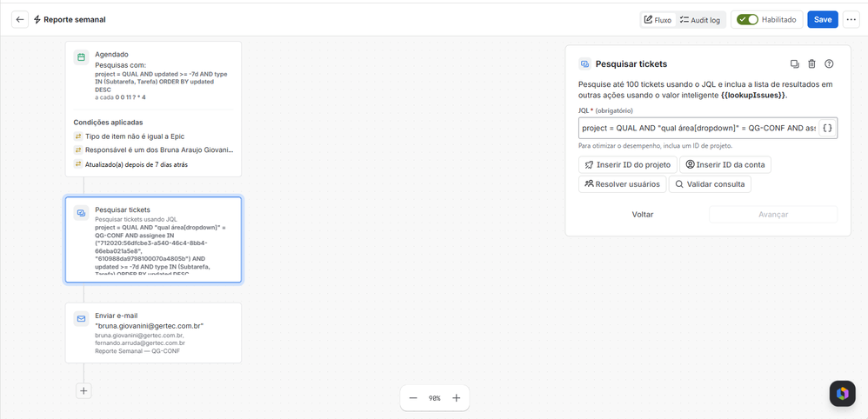The height and width of the screenshot is (419, 868).
Task: Zoom in the canvas with plus button
Action: 456,398
